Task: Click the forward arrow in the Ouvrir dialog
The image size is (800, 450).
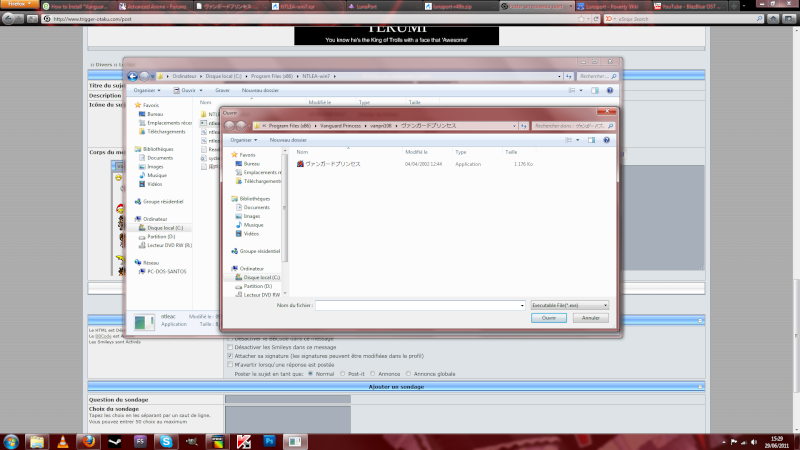Action: pos(241,126)
